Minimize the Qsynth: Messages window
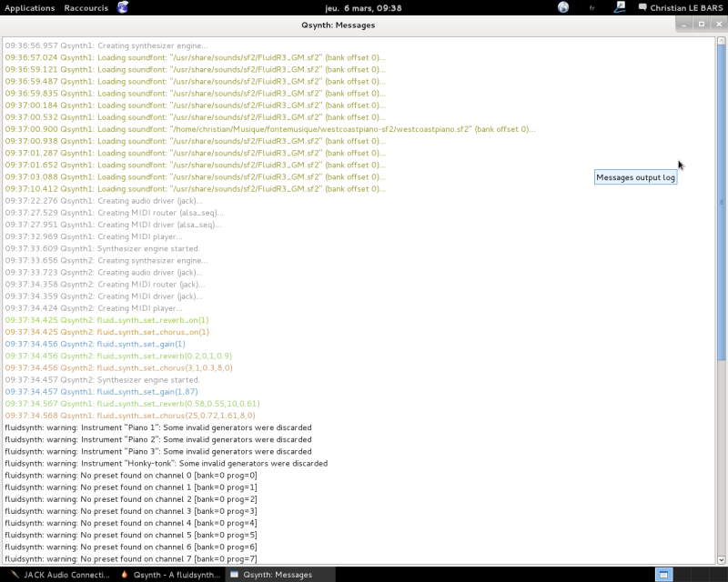 [683, 25]
